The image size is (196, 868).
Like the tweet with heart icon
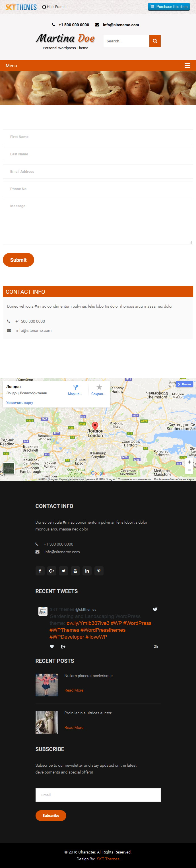tap(52, 647)
